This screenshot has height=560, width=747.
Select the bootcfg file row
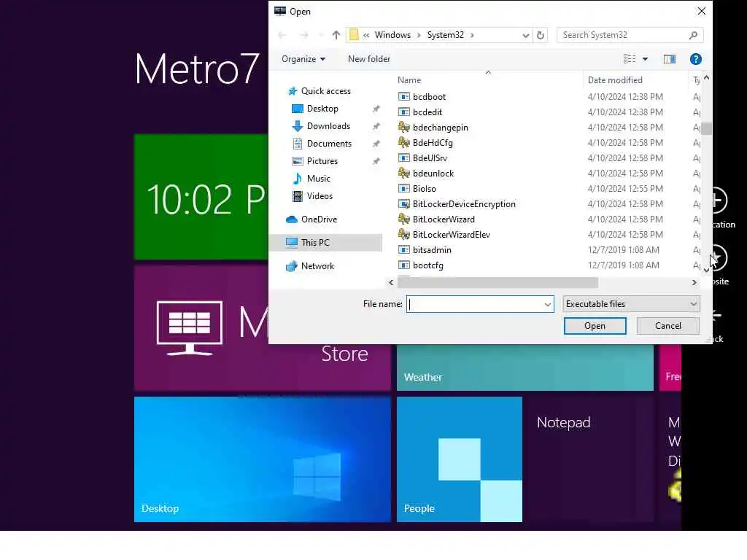click(548, 265)
